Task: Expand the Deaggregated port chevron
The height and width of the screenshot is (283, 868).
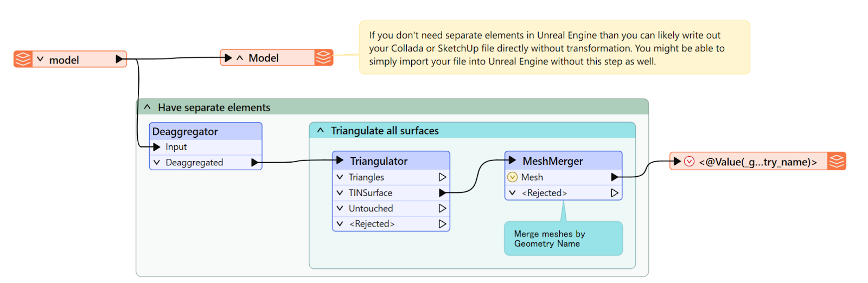Action: [x=157, y=163]
